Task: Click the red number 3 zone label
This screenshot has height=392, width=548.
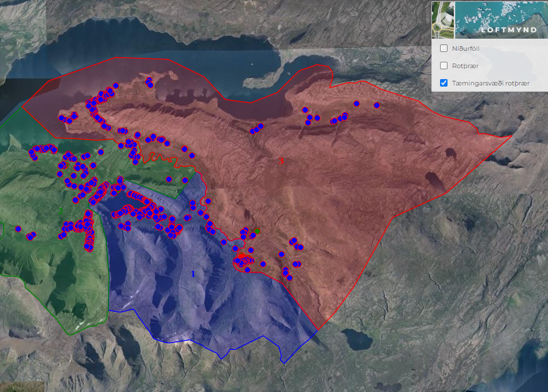Action: 282,161
